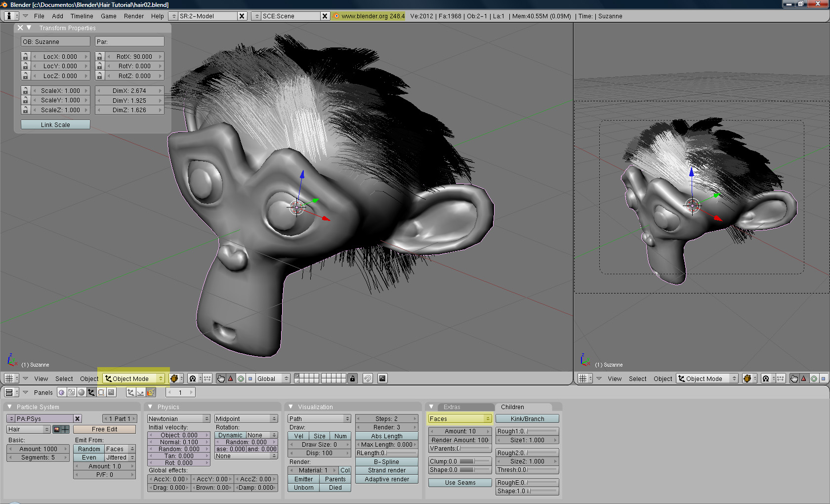Screen dimensions: 830x504
Task: Toggle LocX lock in Transform Properties
Action: (25, 56)
